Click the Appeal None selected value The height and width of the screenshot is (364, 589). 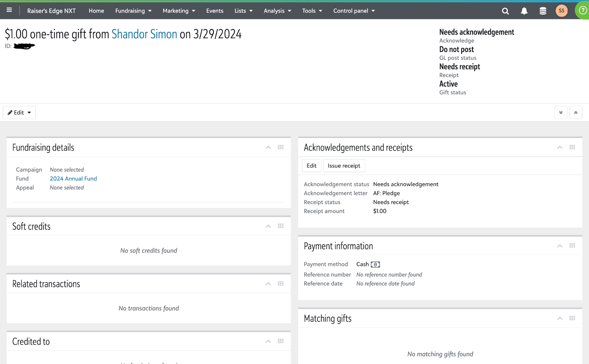tap(67, 188)
